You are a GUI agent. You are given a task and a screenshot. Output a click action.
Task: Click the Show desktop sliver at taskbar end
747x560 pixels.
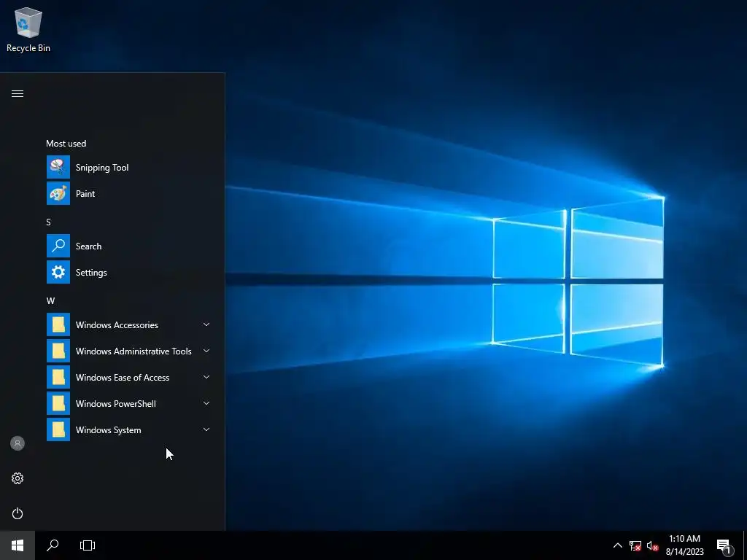point(745,545)
